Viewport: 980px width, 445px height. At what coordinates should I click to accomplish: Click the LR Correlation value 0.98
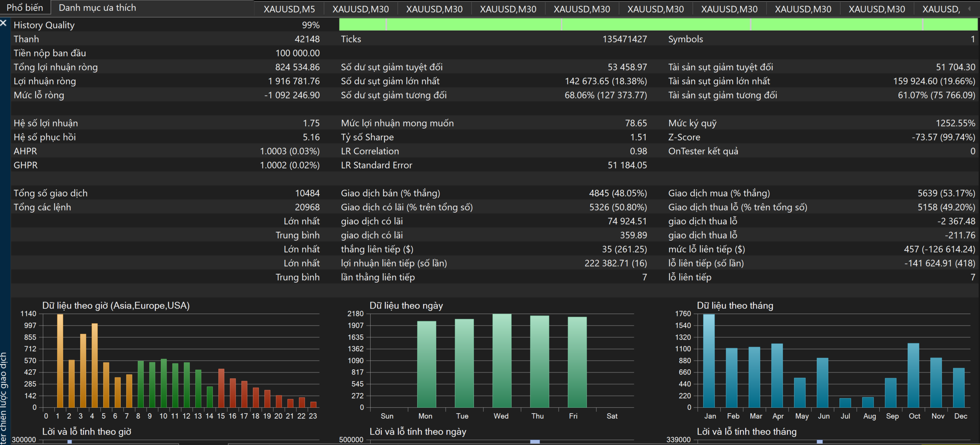point(638,151)
